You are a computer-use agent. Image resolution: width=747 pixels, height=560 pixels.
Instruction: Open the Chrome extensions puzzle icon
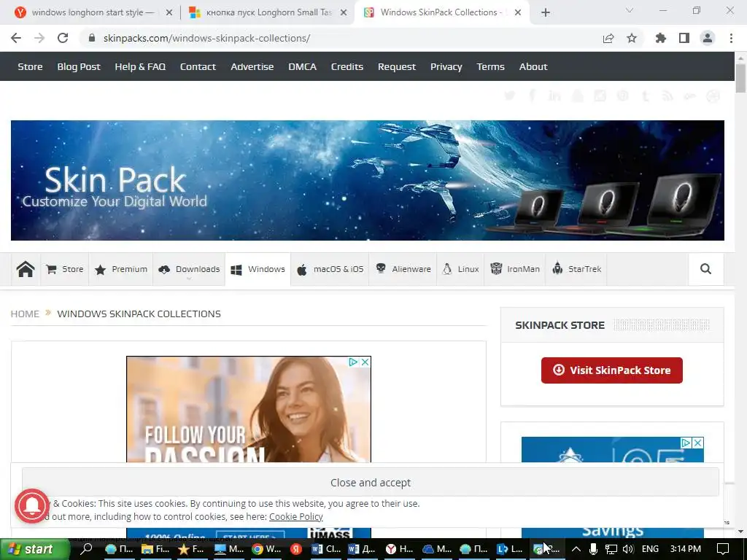tap(661, 38)
